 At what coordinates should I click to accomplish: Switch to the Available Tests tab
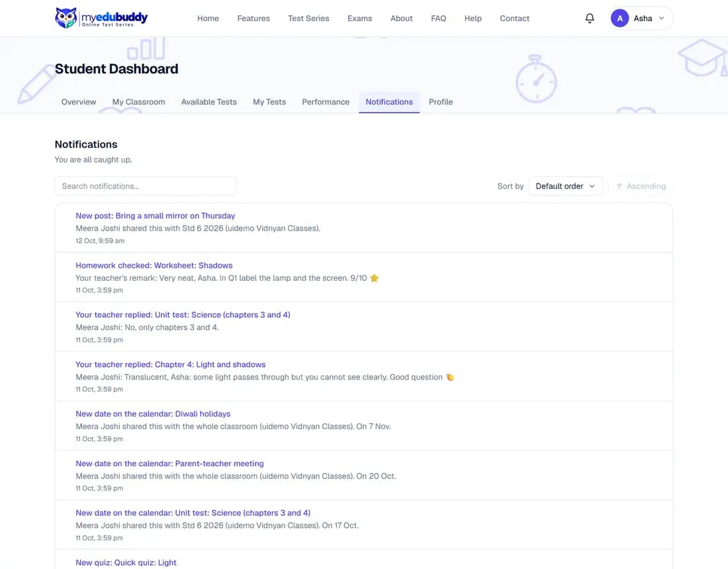pos(209,102)
